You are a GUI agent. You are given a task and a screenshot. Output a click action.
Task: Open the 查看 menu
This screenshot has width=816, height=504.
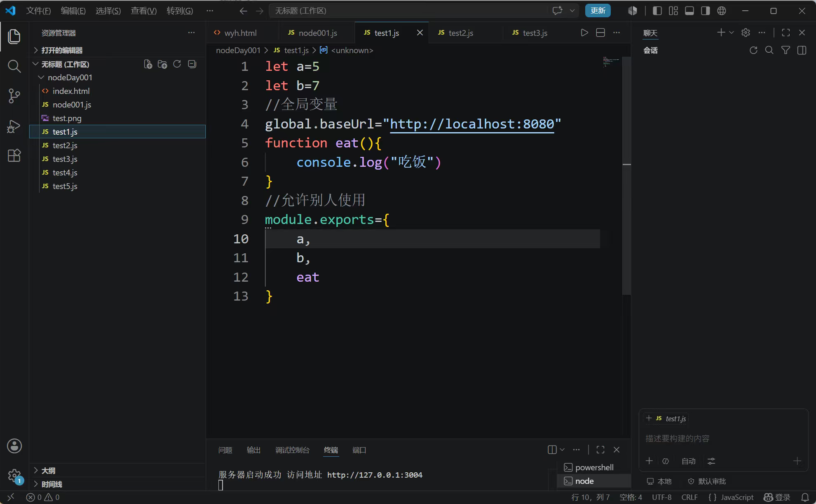point(143,11)
